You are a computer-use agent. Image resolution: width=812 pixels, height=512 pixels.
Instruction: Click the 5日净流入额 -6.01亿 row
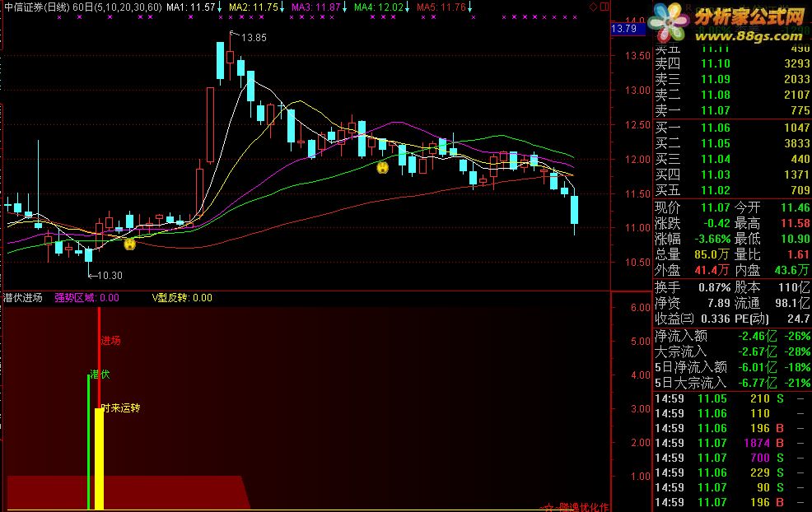click(x=732, y=368)
